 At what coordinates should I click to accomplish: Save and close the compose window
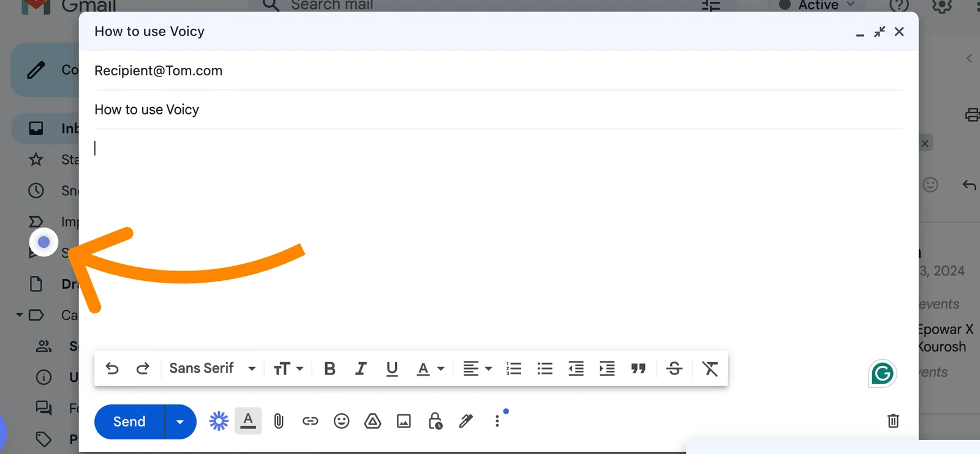[899, 32]
